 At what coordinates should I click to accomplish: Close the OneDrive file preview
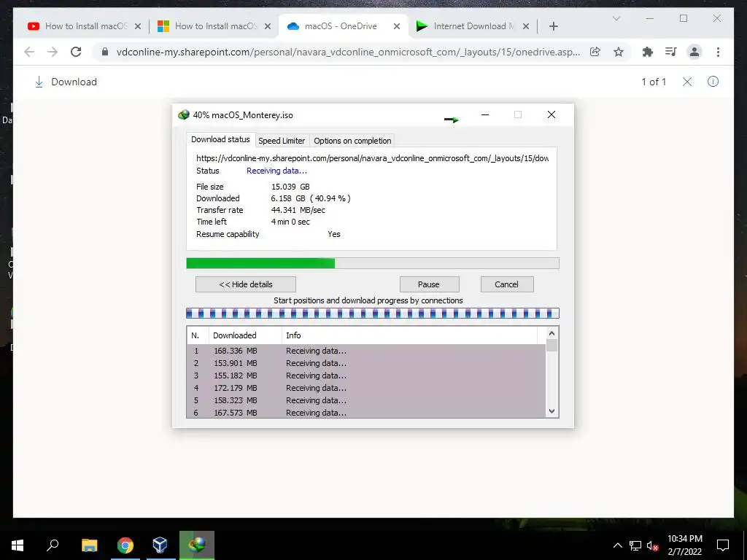tap(687, 82)
